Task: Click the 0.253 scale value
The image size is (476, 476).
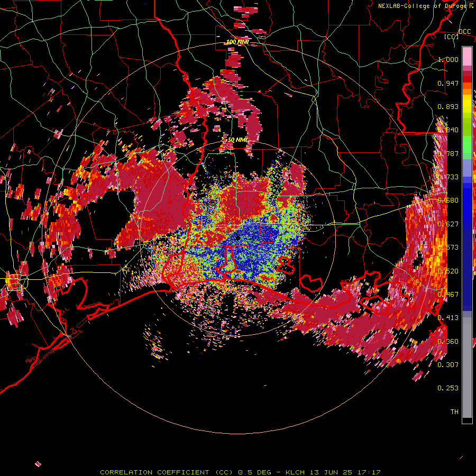Action: [x=448, y=388]
